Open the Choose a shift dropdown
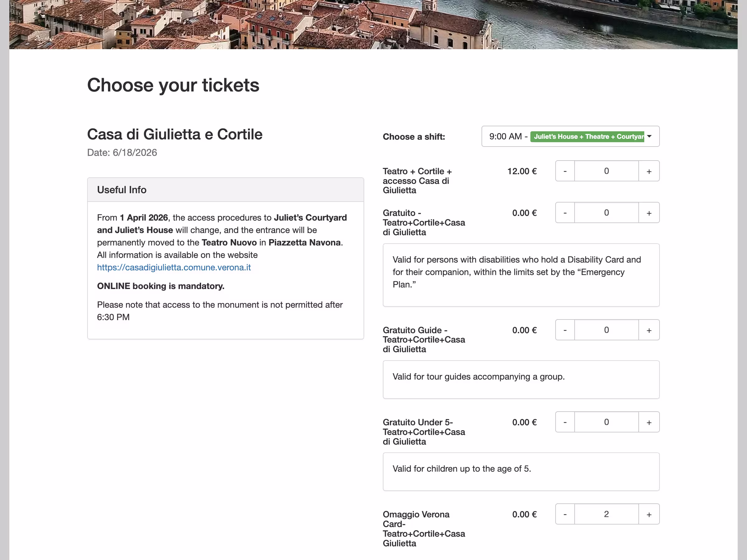This screenshot has height=560, width=747. 571,136
